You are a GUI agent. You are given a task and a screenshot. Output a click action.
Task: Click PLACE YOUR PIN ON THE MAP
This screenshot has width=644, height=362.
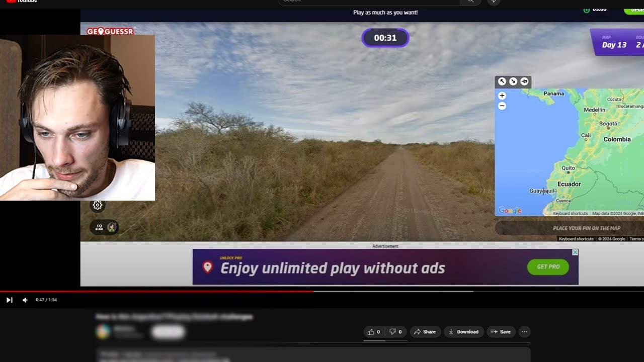pyautogui.click(x=587, y=228)
